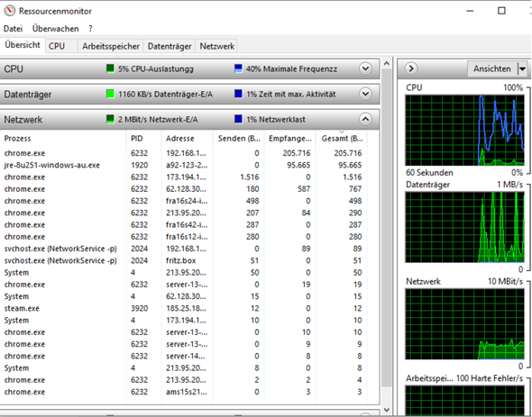The height and width of the screenshot is (417, 532).
Task: Select System row with total 50
Action: pos(183,273)
